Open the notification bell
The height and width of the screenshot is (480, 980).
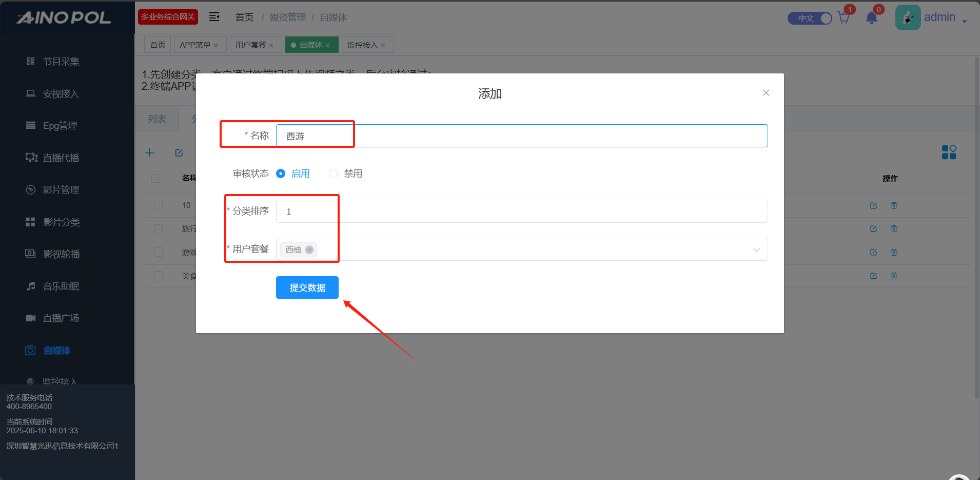click(871, 18)
